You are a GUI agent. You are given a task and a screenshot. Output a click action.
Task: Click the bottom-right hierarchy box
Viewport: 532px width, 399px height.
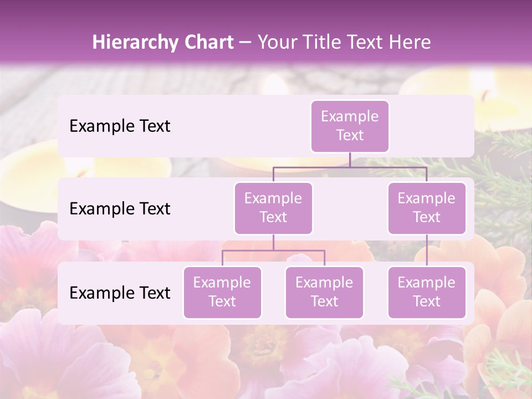click(x=427, y=292)
